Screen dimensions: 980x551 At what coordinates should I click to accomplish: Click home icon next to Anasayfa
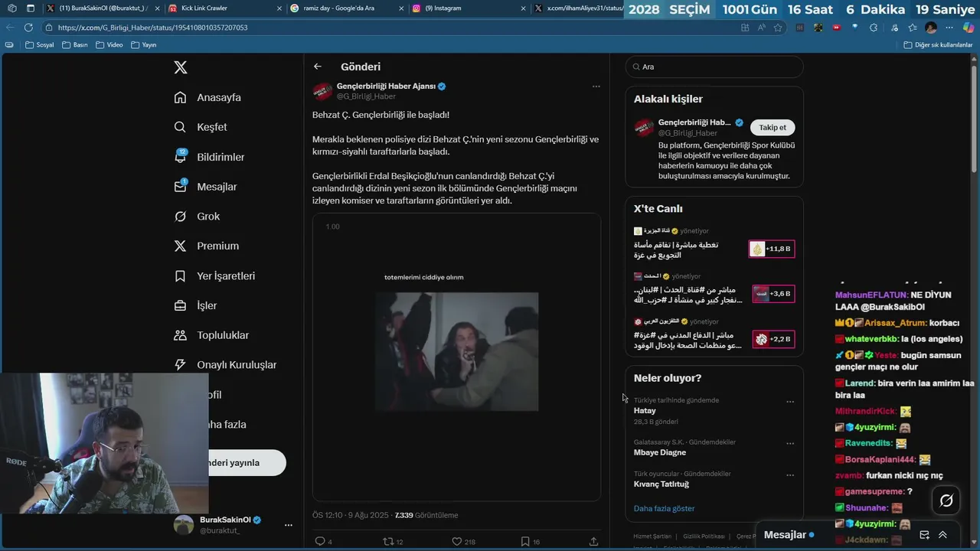[180, 97]
